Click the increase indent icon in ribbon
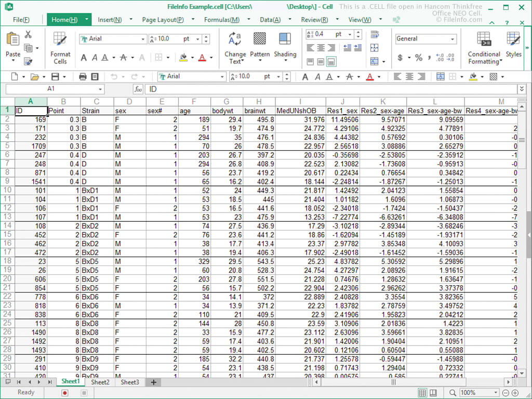The image size is (532, 399). 357,48
